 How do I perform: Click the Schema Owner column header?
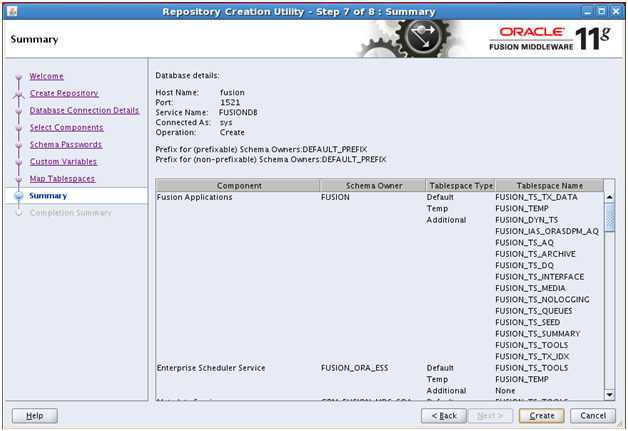pyautogui.click(x=373, y=185)
